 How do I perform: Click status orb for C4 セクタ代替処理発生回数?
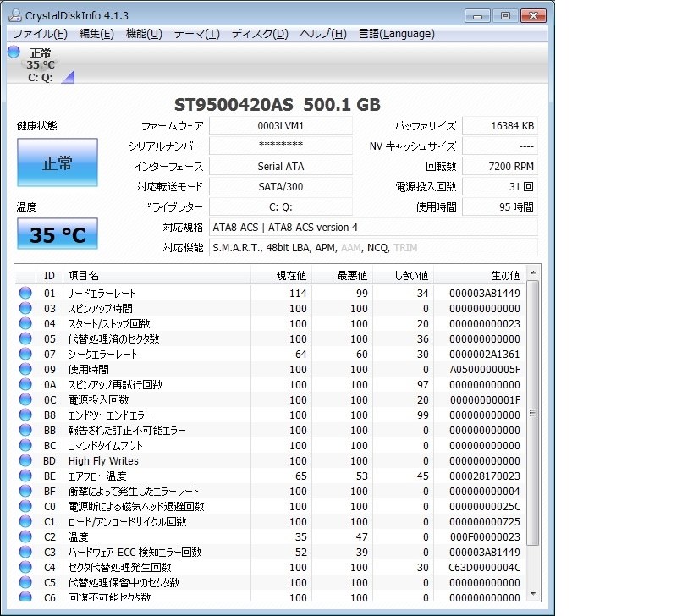25,567
